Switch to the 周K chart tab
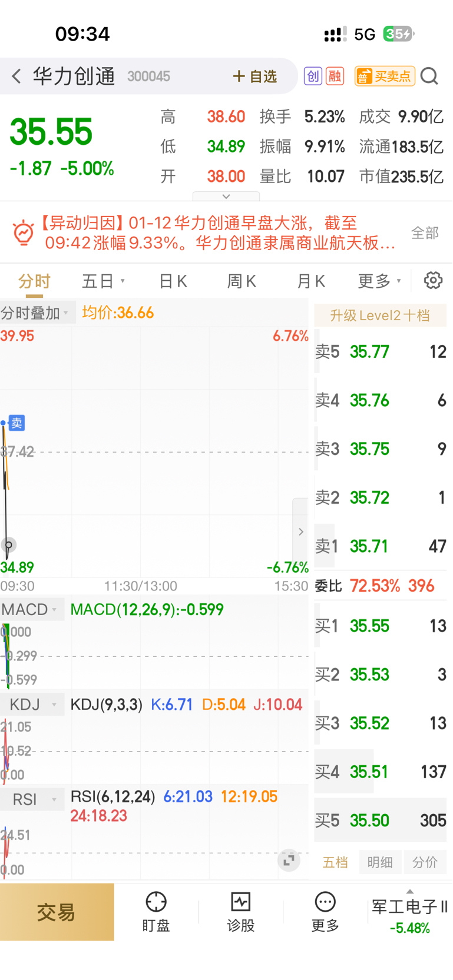Image resolution: width=453 pixels, height=980 pixels. pyautogui.click(x=242, y=281)
